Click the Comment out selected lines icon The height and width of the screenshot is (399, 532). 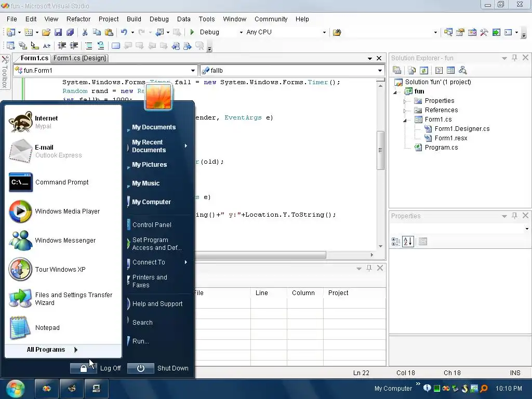click(x=88, y=46)
